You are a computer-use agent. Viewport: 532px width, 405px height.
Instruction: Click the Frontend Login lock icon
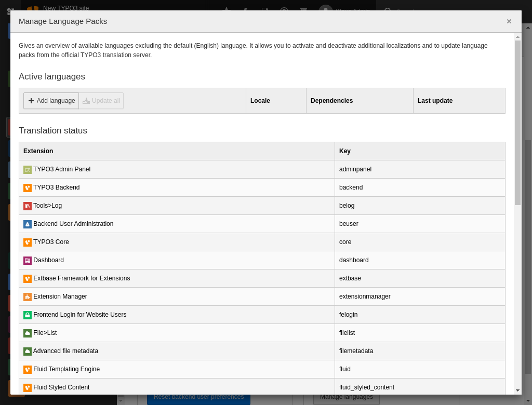tap(28, 315)
